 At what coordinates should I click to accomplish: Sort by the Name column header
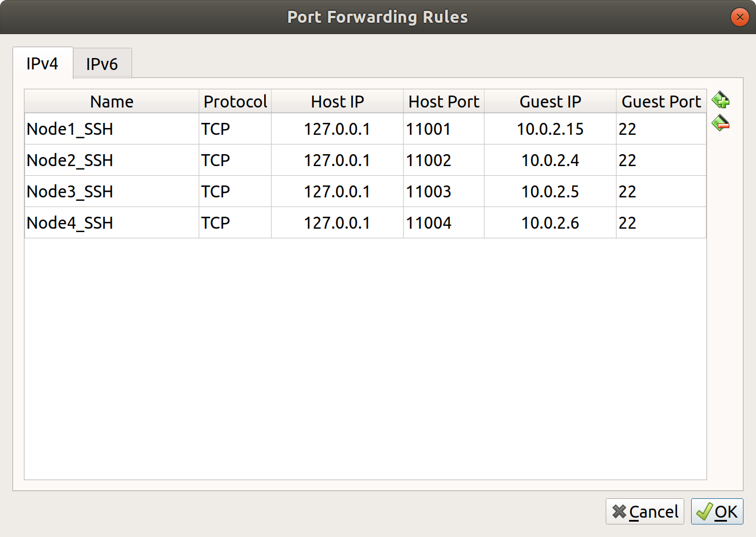click(112, 101)
